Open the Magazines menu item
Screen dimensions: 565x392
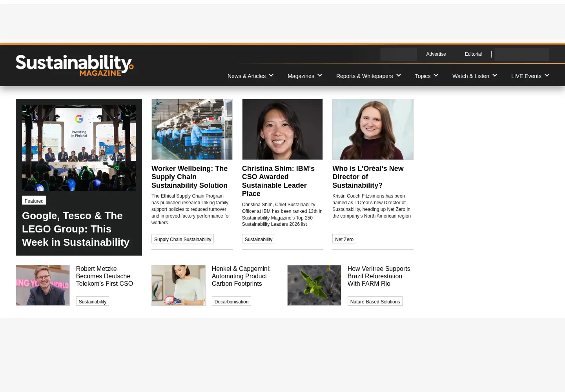pos(301,76)
